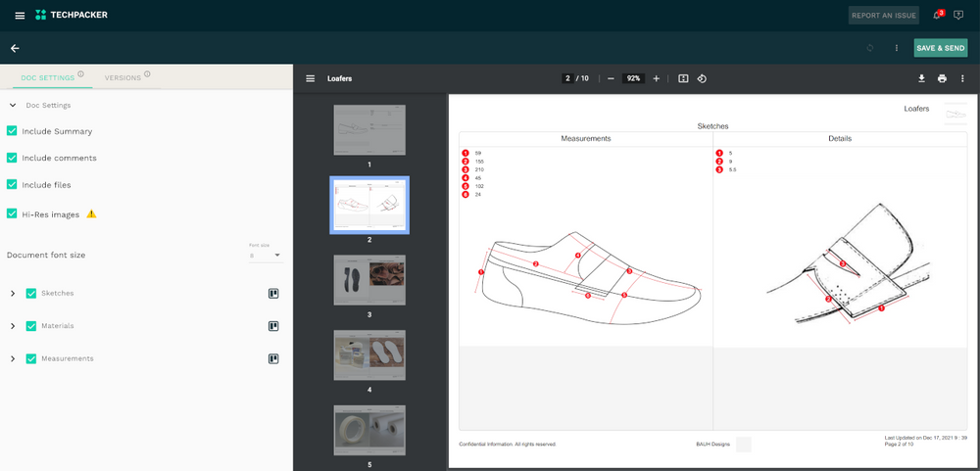Click the Save & Send button

(940, 48)
